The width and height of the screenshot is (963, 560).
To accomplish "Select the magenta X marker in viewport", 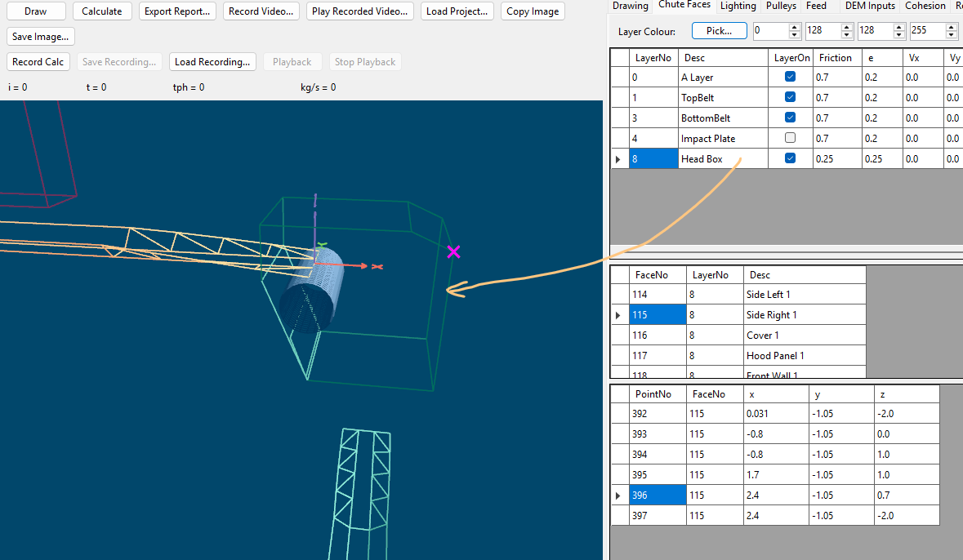I will [x=454, y=251].
